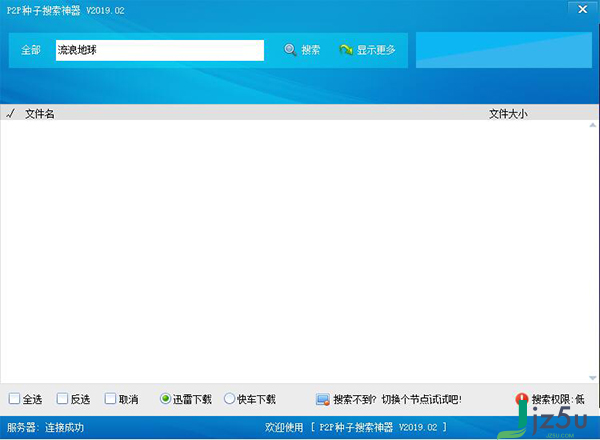The height and width of the screenshot is (440, 600).
Task: Sort by the 文件大小 column header
Action: coord(508,114)
